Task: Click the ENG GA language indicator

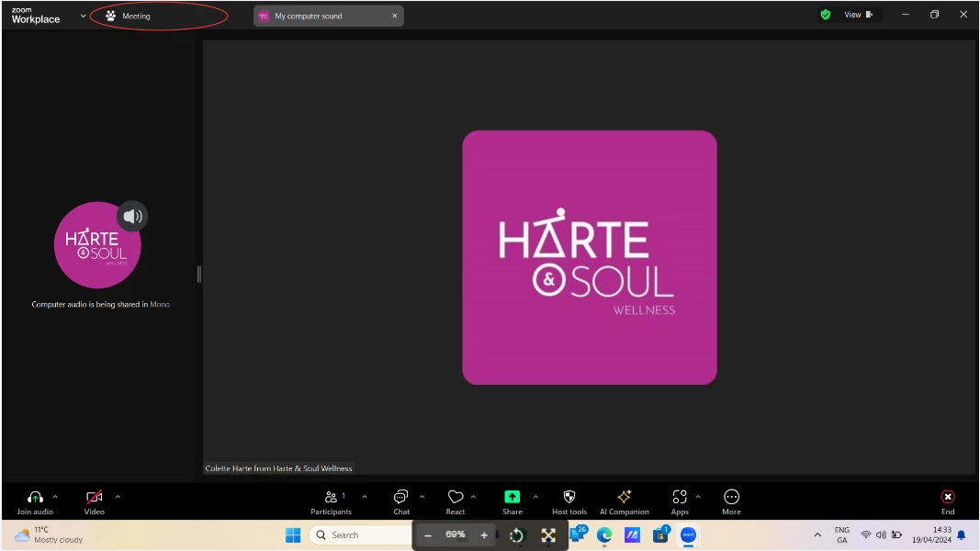Action: [842, 535]
